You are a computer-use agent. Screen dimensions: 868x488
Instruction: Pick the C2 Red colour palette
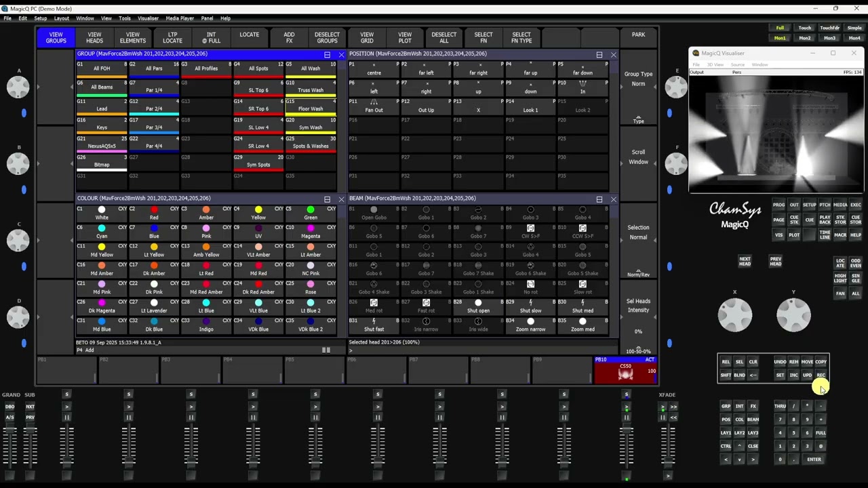154,213
